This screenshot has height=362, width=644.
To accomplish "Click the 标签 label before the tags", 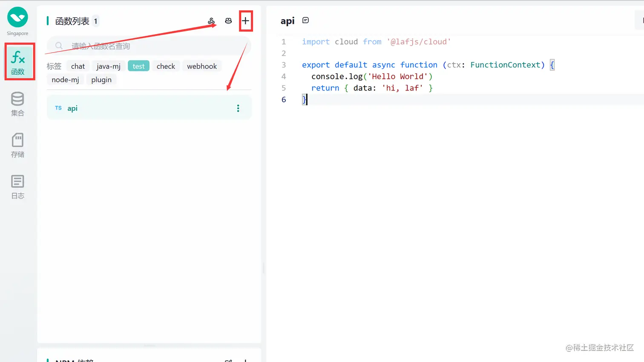I will coord(54,66).
